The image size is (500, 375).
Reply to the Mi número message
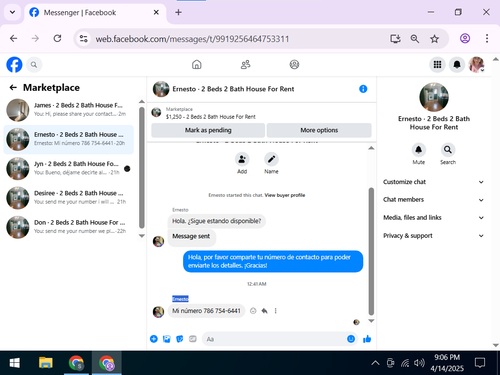tap(264, 311)
